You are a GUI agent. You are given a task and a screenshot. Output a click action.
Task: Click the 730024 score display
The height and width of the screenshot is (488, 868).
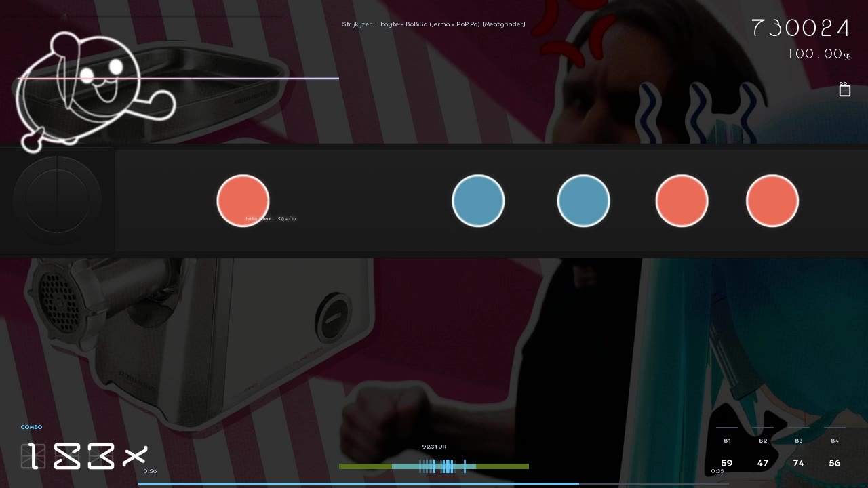click(x=801, y=28)
